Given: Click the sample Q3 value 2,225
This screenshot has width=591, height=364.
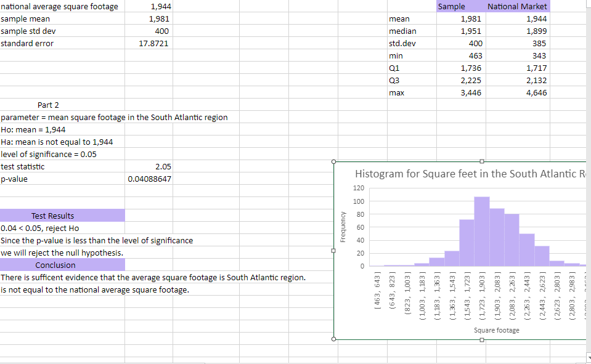Looking at the screenshot, I should tap(461, 80).
